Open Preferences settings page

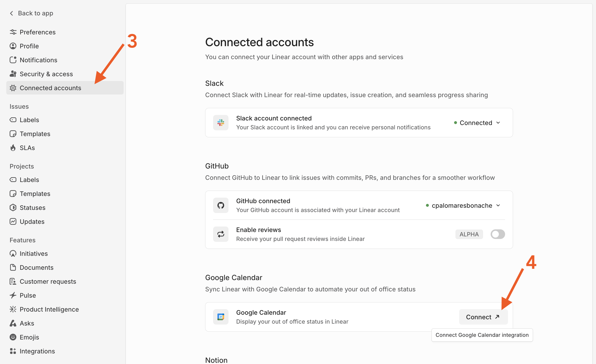click(65, 32)
